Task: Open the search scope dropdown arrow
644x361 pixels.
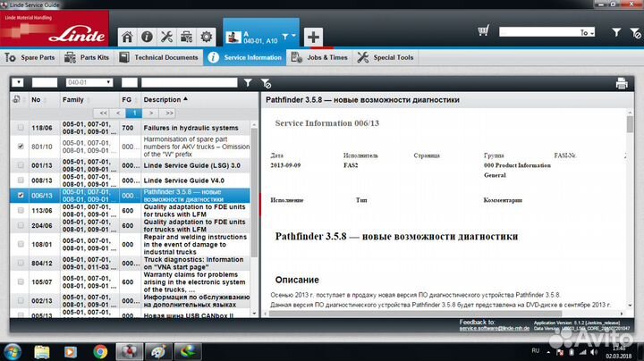Action: (x=592, y=33)
